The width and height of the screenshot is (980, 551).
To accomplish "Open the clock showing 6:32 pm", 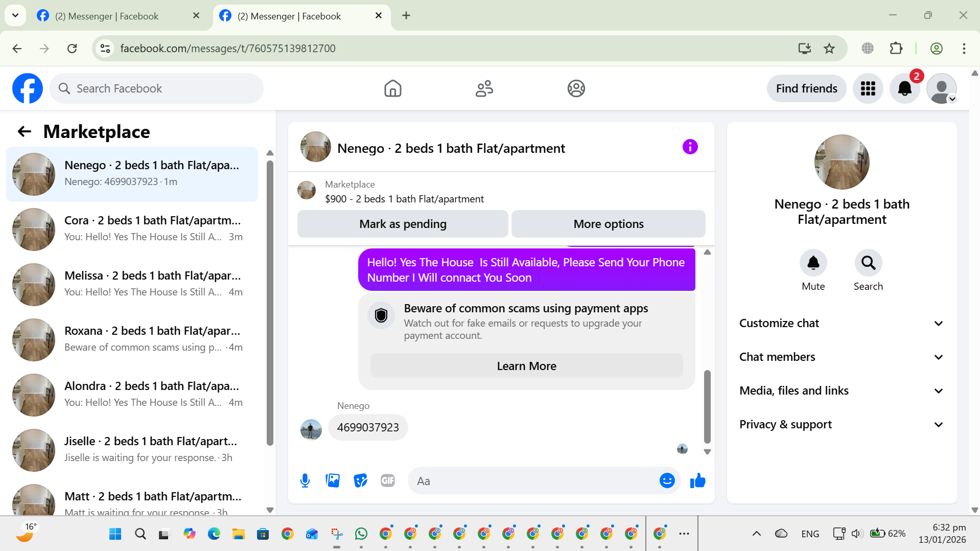I will (x=942, y=534).
